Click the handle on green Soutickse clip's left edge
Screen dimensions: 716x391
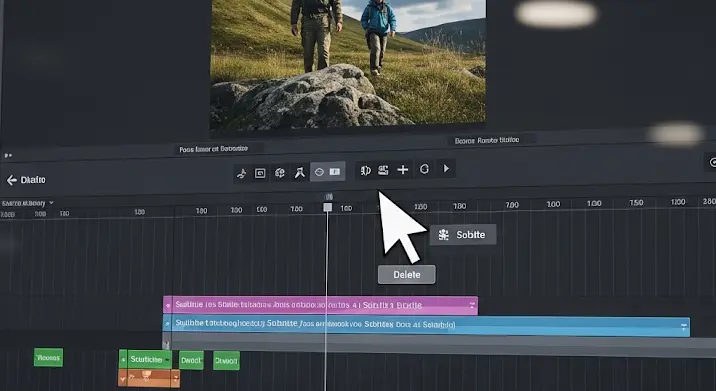(x=123, y=359)
